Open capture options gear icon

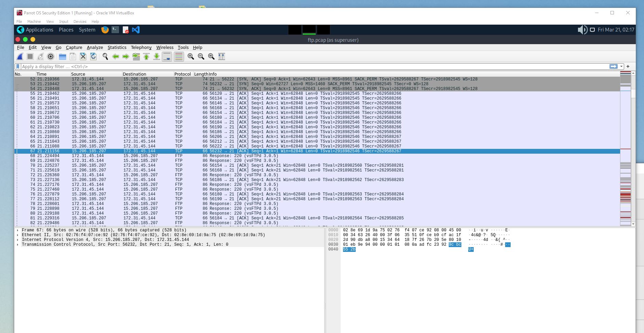pyautogui.click(x=51, y=56)
